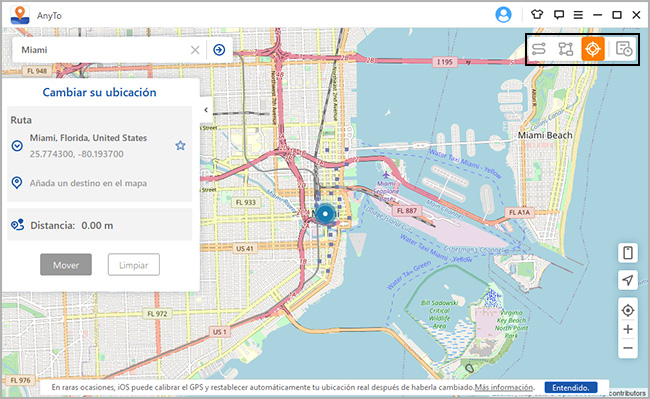The height and width of the screenshot is (399, 650).
Task: Toggle favorite star for Miami location
Action: click(180, 145)
